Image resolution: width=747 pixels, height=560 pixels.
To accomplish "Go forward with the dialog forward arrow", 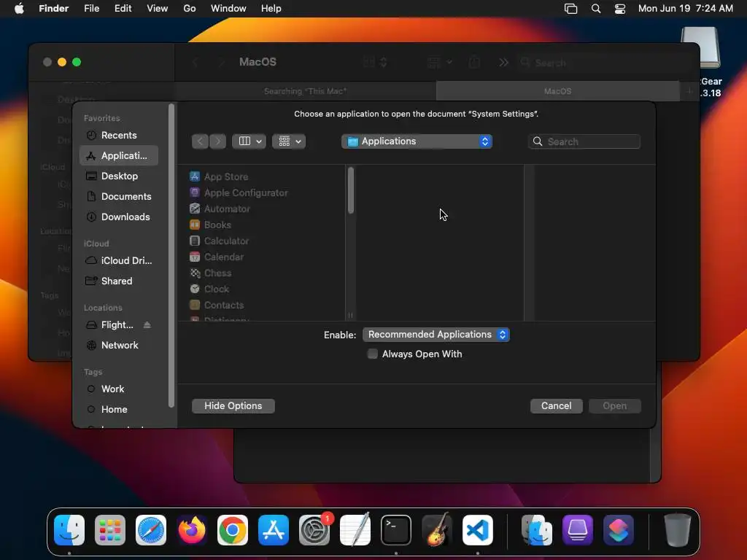I will [217, 141].
